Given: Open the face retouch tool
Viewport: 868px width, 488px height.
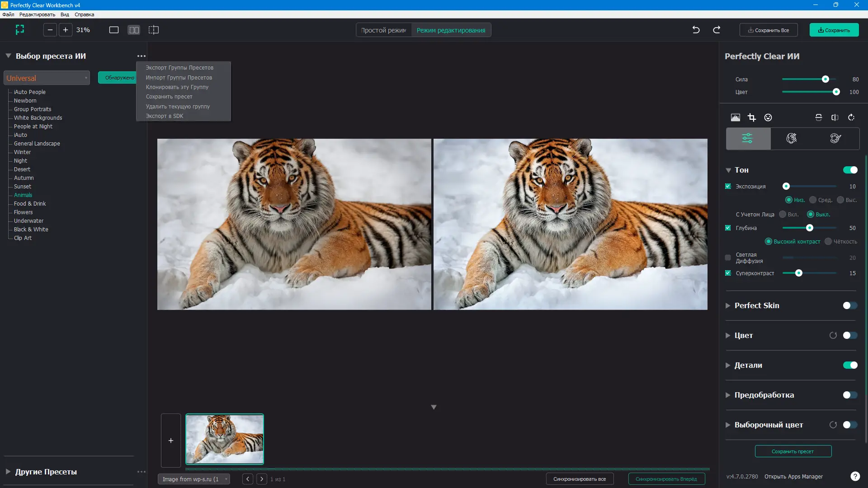Looking at the screenshot, I should click(x=768, y=117).
